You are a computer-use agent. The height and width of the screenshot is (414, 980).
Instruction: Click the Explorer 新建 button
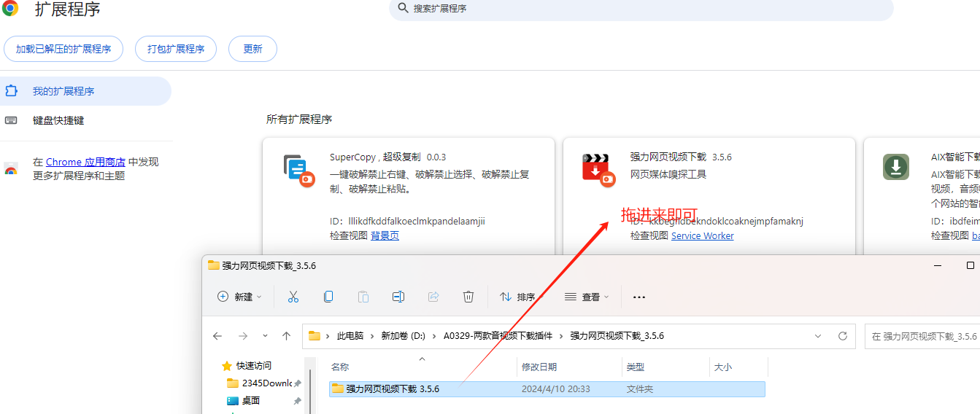coord(239,297)
